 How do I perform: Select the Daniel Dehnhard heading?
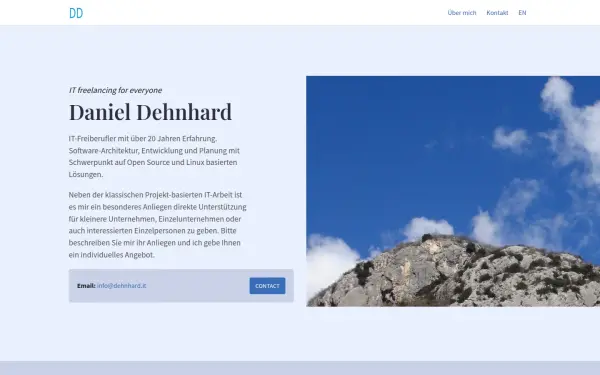pyautogui.click(x=150, y=112)
